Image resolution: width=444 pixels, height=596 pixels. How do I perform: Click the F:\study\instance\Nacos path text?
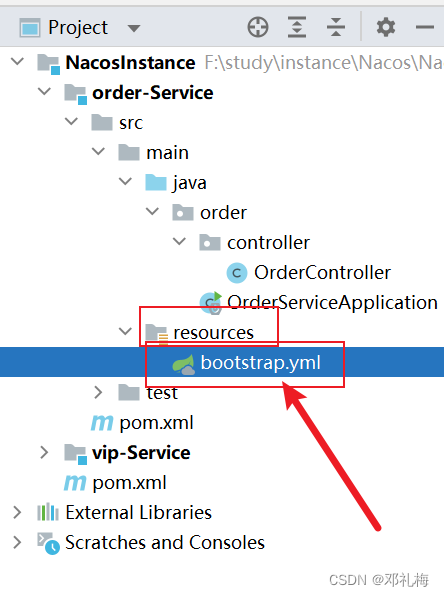pos(323,63)
